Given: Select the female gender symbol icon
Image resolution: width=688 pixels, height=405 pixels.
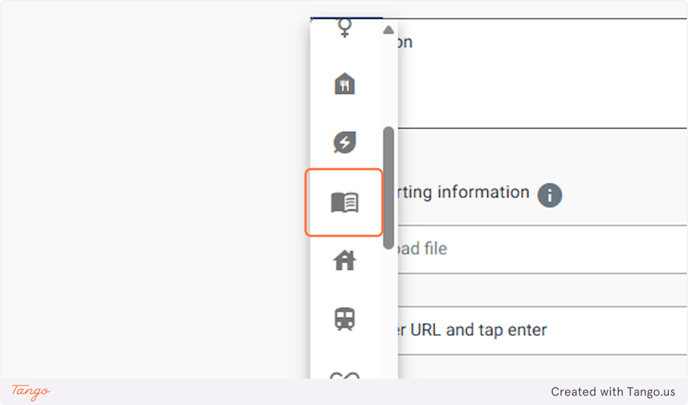Looking at the screenshot, I should 344,28.
